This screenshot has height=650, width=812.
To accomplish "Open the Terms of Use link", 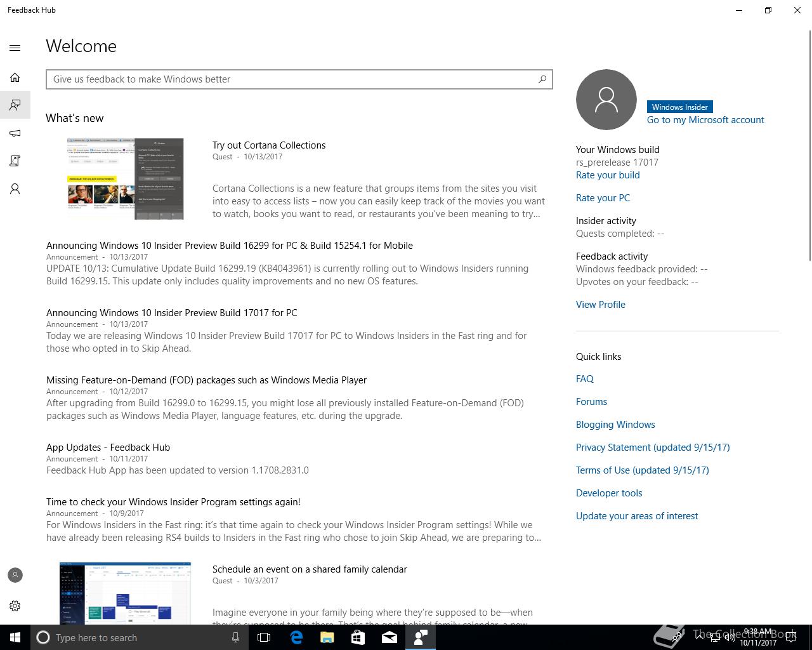I will [x=643, y=470].
